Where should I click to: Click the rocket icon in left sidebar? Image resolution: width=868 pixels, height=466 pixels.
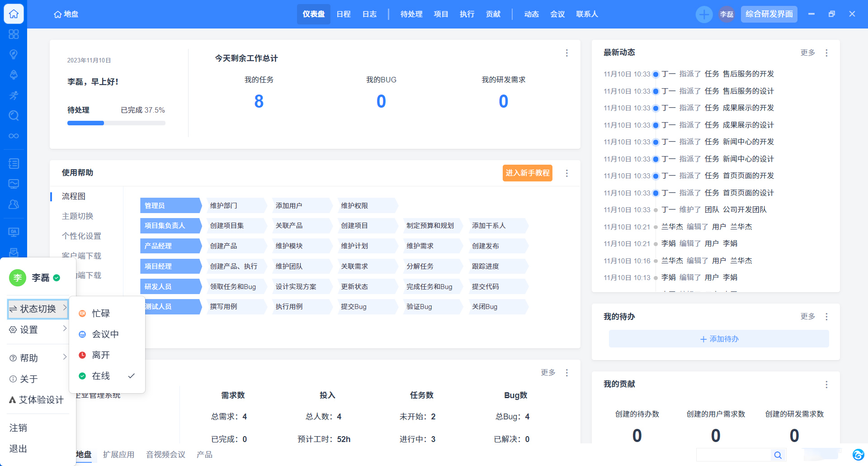[x=14, y=75]
